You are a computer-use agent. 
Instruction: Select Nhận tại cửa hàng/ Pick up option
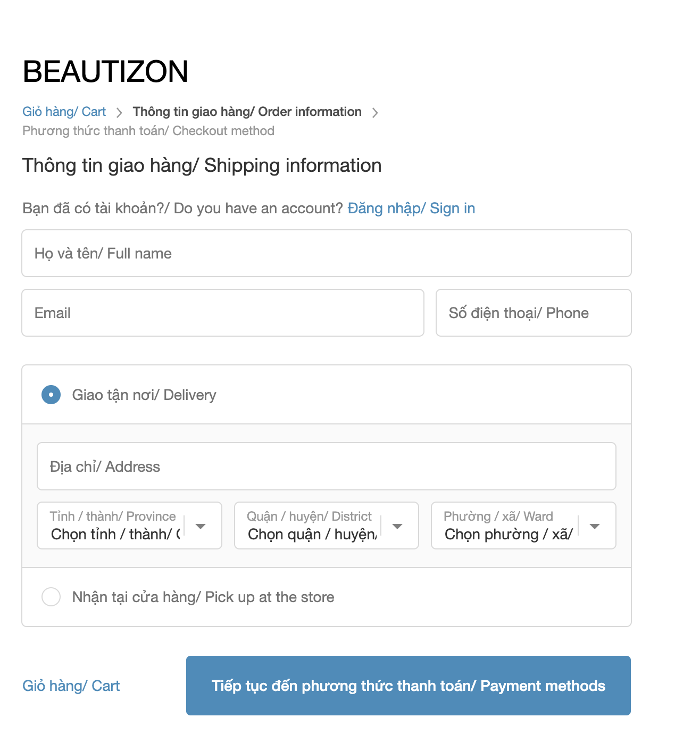tap(51, 597)
